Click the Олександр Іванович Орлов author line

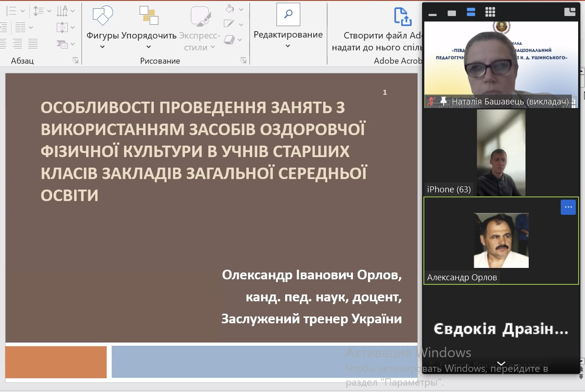[312, 275]
